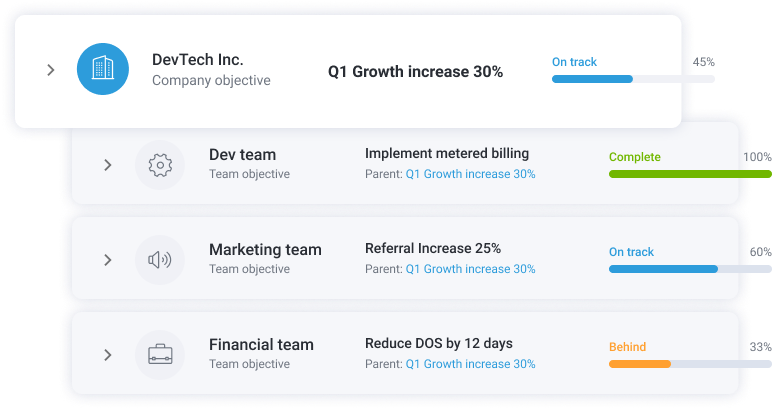The height and width of the screenshot is (409, 772).
Task: Click the Q1 Growth increase 30% title
Action: tap(415, 72)
